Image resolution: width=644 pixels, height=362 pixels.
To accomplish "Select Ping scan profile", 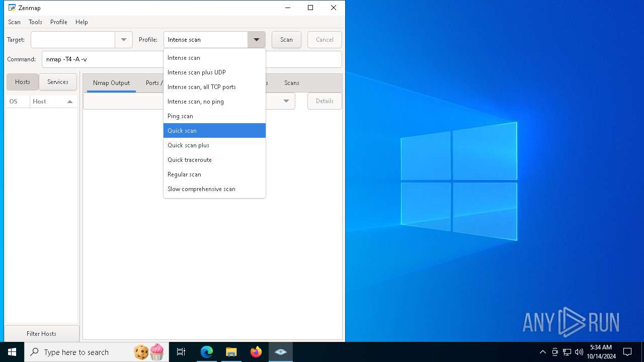I will [214, 116].
